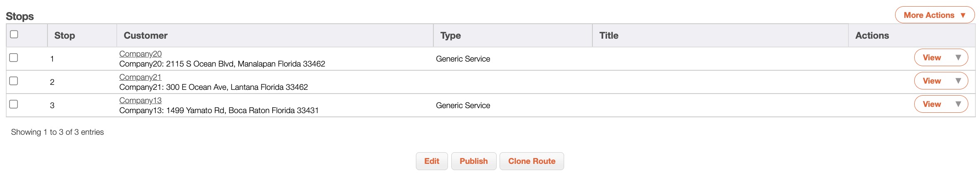This screenshot has height=178, width=980.
Task: Click View for stop 2
Action: pyautogui.click(x=931, y=81)
